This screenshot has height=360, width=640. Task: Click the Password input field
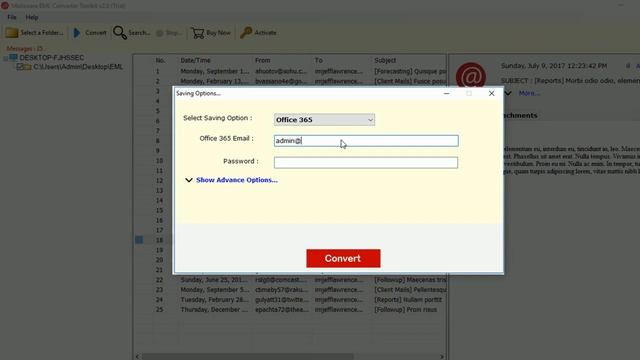click(x=366, y=162)
